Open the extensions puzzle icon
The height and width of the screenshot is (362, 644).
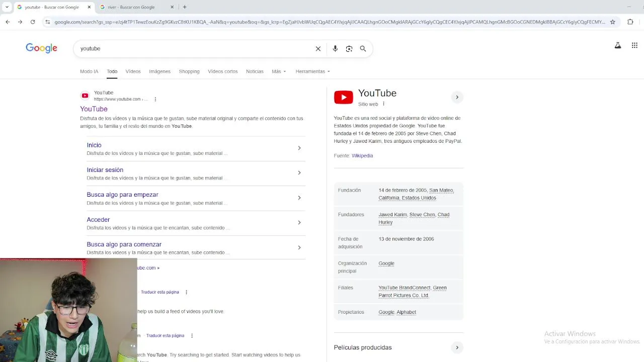tap(630, 22)
